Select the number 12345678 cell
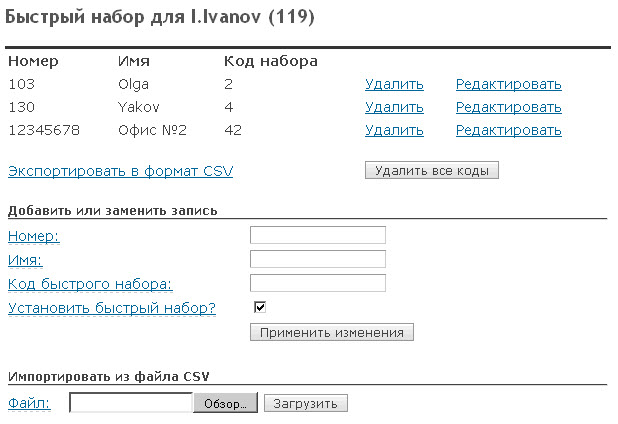The width and height of the screenshot is (618, 424). click(44, 130)
